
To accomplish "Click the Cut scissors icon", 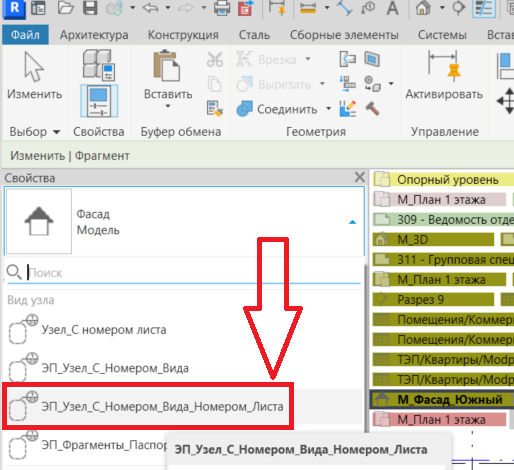I will coord(215,59).
